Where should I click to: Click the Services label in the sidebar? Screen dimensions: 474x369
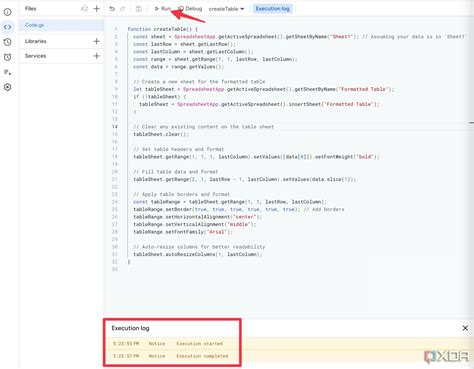[x=35, y=56]
